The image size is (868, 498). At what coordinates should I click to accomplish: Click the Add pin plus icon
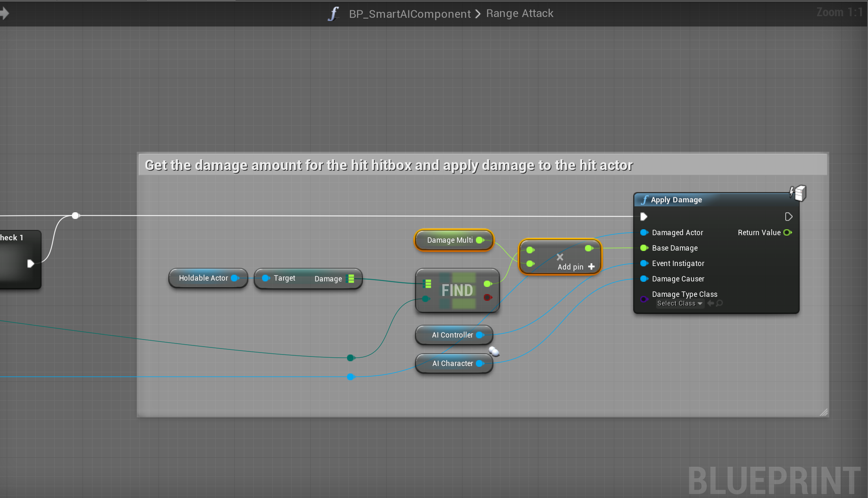(591, 267)
